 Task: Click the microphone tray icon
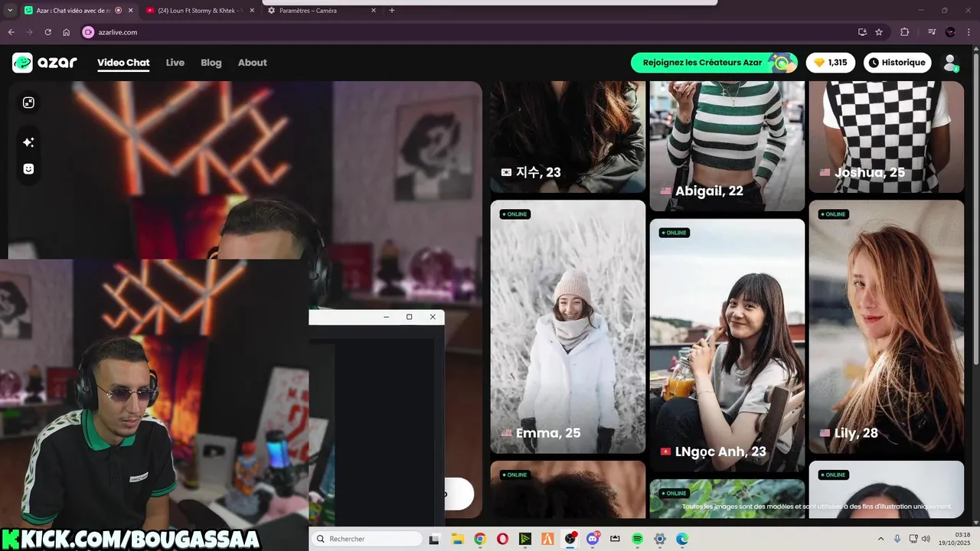897,539
